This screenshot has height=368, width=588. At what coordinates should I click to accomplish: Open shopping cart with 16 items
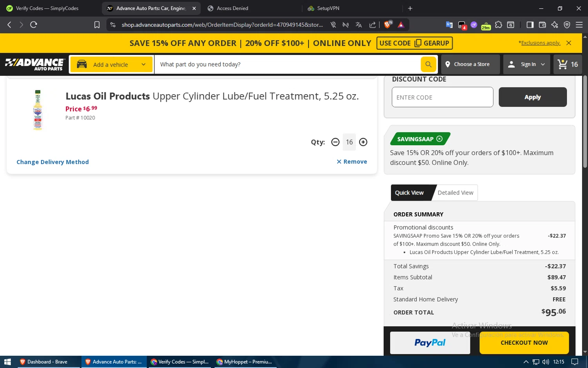point(567,64)
